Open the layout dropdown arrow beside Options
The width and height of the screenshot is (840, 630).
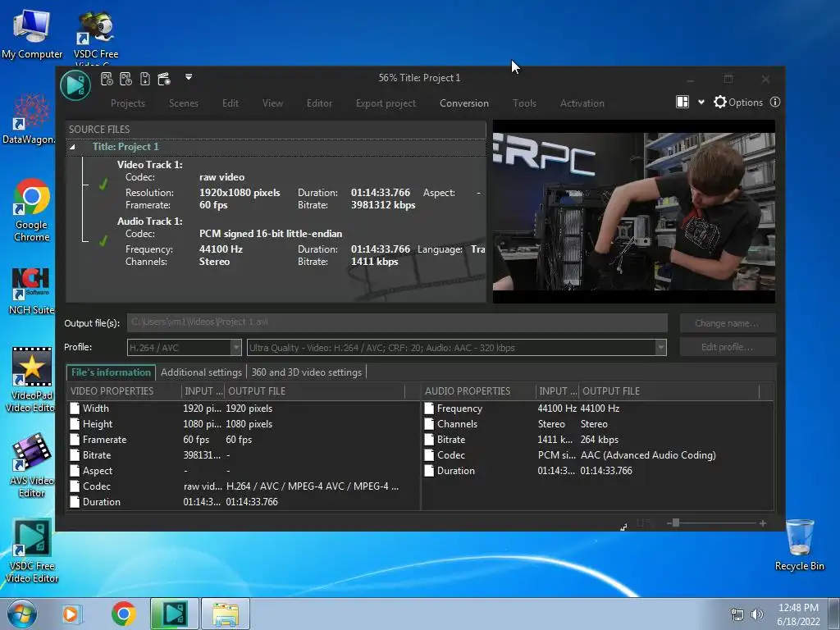[x=701, y=103]
